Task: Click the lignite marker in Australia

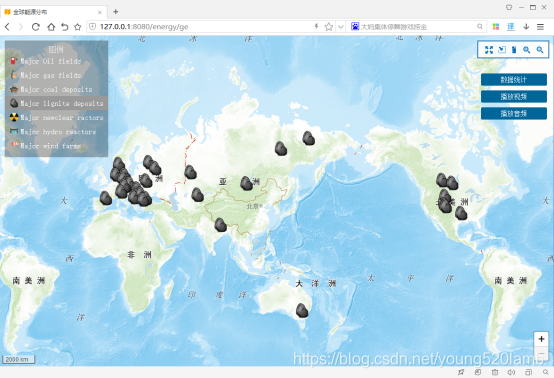Action: 302,311
